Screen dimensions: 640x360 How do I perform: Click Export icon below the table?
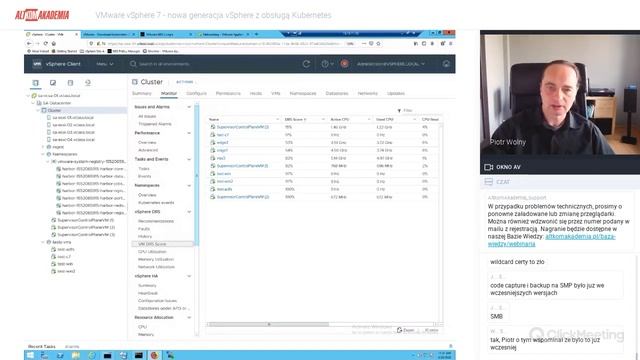coord(400,330)
